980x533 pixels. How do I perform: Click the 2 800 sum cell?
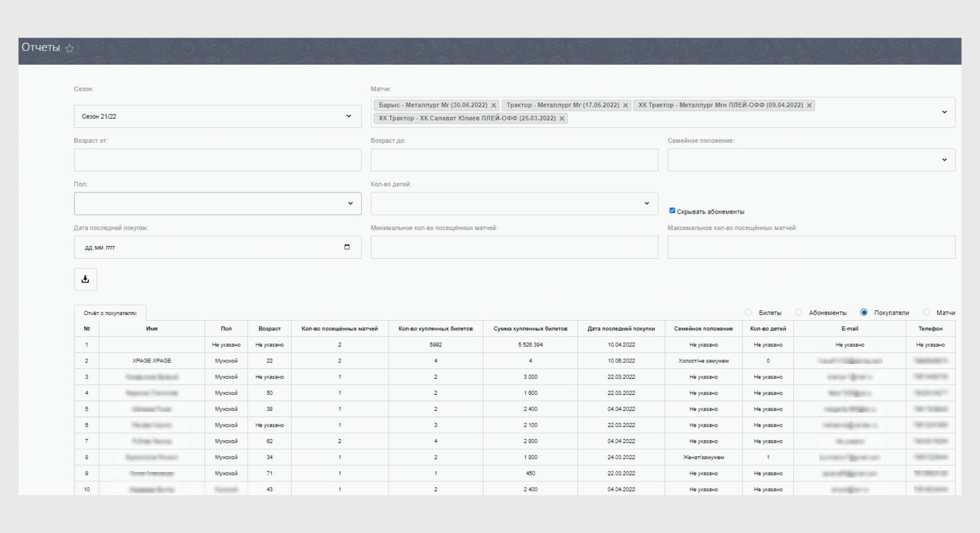click(530, 441)
